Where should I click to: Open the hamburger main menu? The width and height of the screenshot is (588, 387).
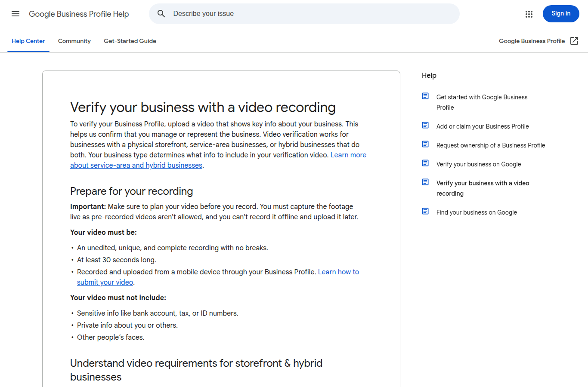15,14
